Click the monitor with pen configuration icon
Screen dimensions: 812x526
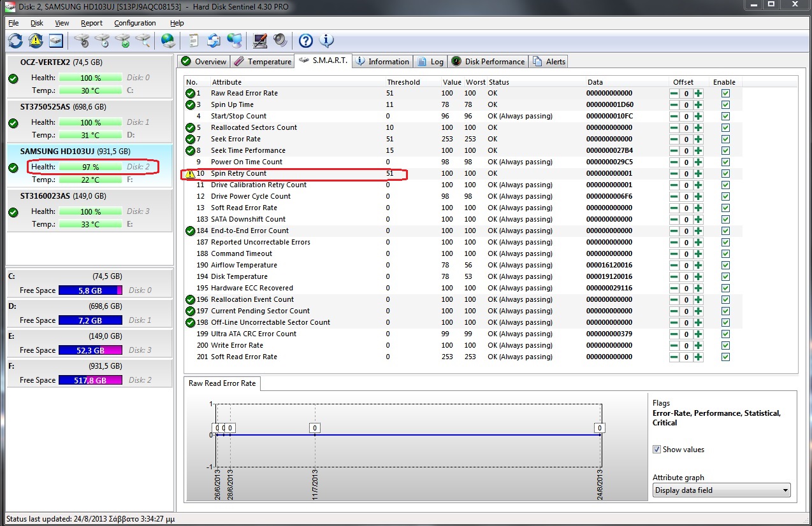259,41
